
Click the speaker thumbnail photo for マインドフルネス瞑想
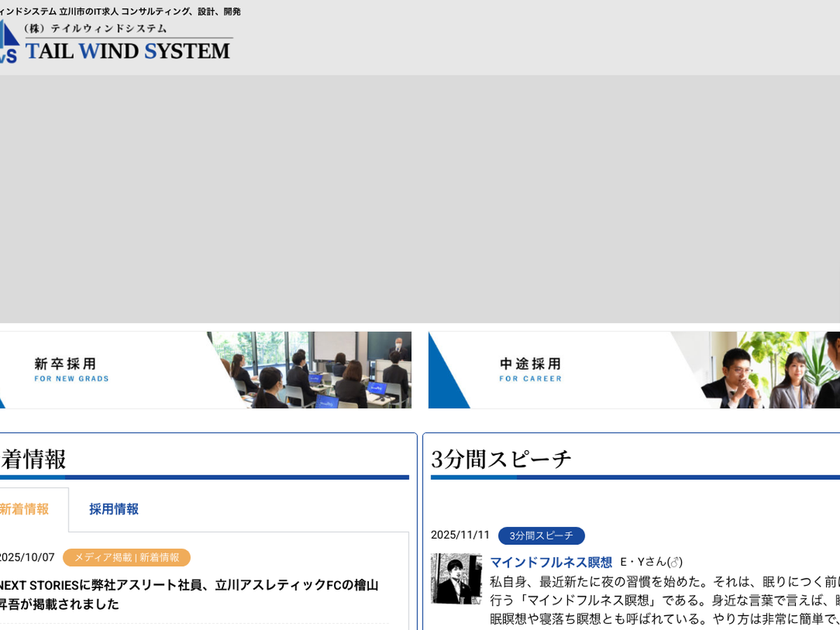click(x=456, y=579)
